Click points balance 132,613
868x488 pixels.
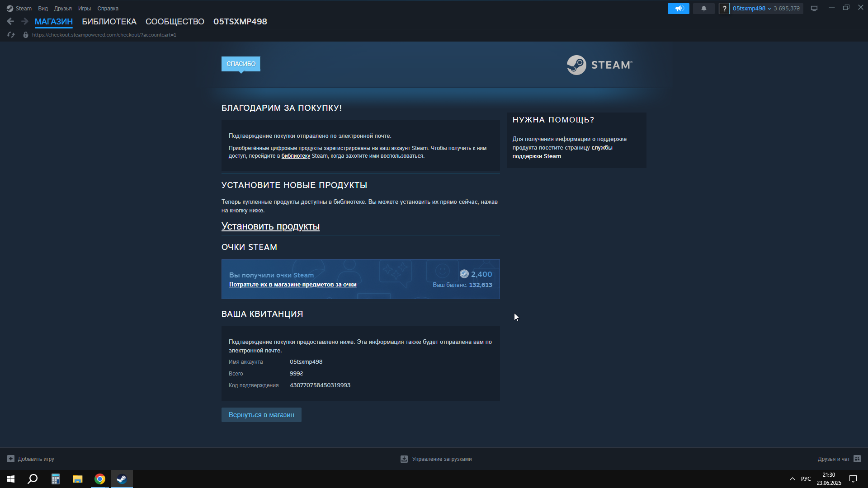tap(481, 285)
